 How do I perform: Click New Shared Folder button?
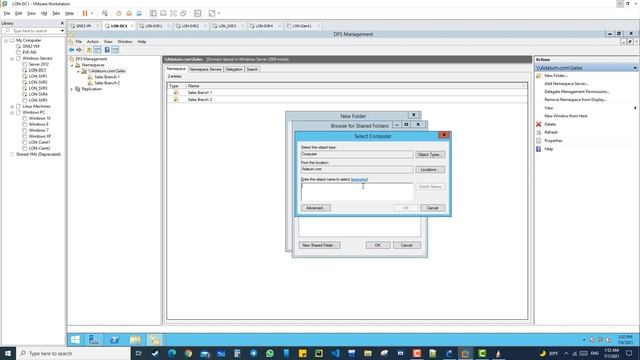pos(319,245)
